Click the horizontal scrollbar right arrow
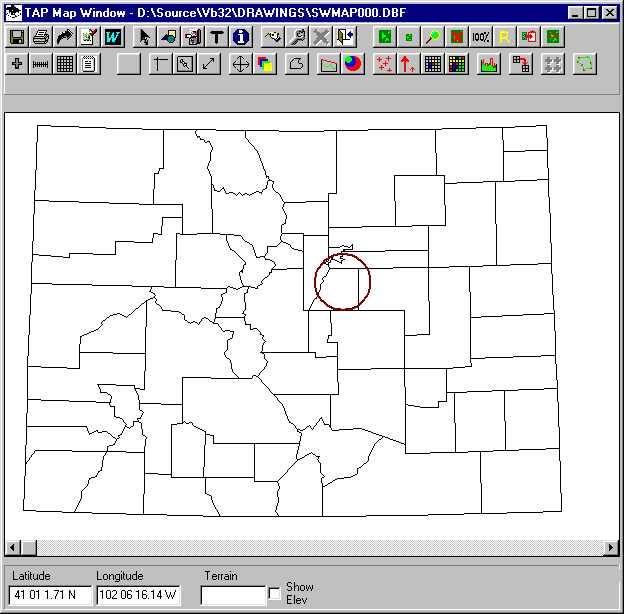The width and height of the screenshot is (624, 614). [x=611, y=548]
